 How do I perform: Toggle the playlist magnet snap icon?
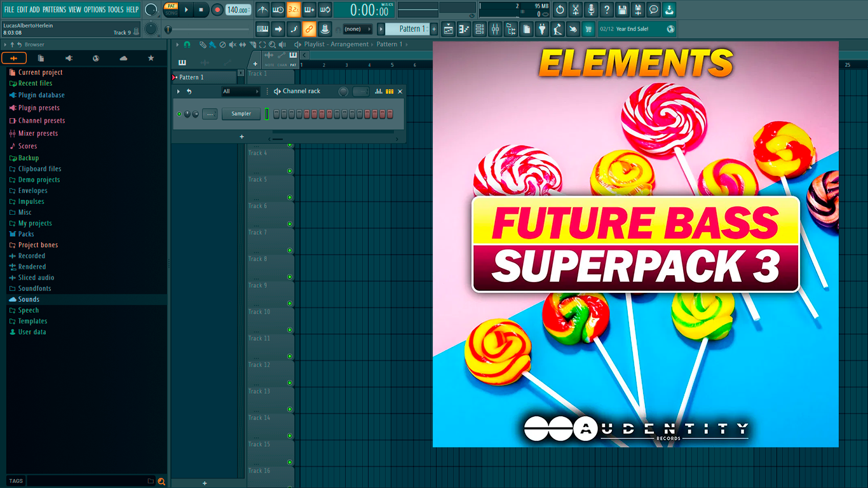point(187,44)
